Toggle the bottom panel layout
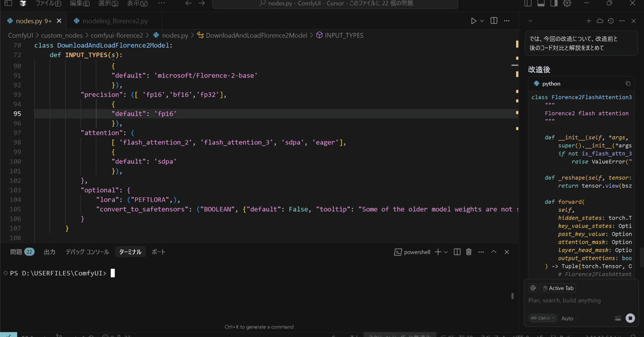The width and height of the screenshot is (644, 337). 541,4
